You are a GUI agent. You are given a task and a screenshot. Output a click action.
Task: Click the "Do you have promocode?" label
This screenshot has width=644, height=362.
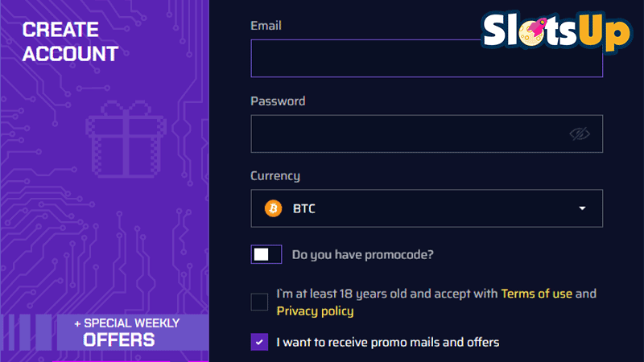363,255
